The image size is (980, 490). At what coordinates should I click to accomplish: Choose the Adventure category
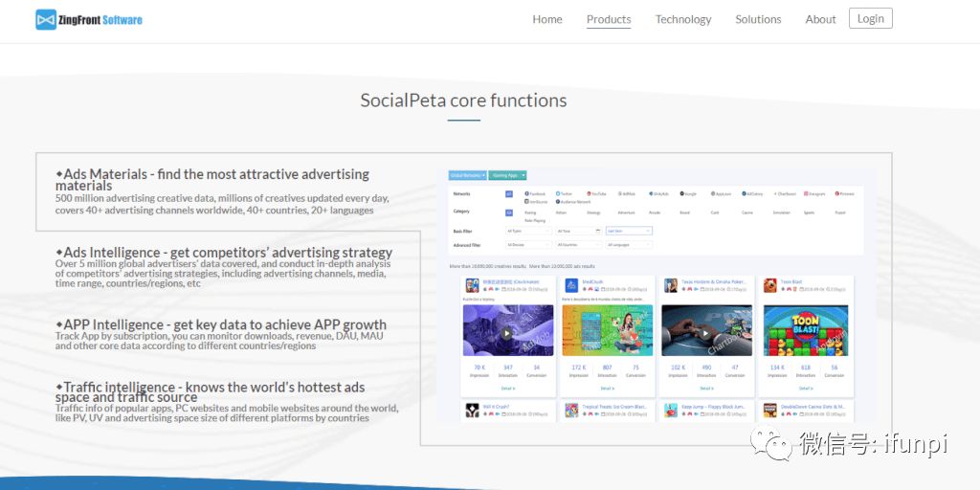(627, 212)
